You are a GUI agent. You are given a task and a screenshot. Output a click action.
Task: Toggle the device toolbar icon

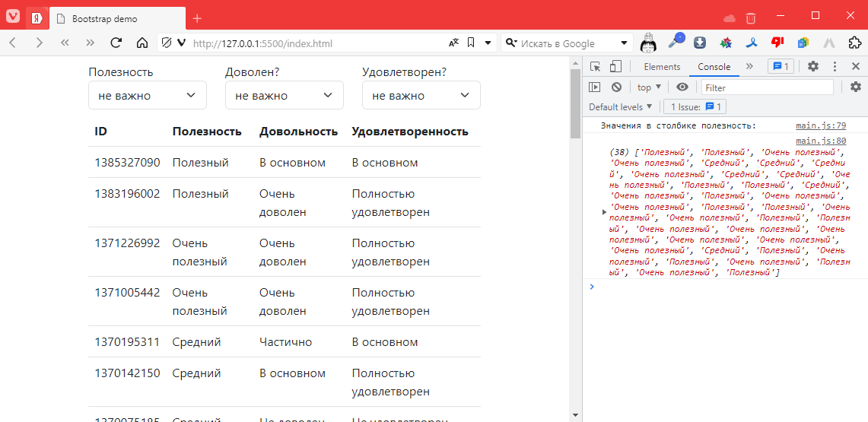tap(615, 67)
